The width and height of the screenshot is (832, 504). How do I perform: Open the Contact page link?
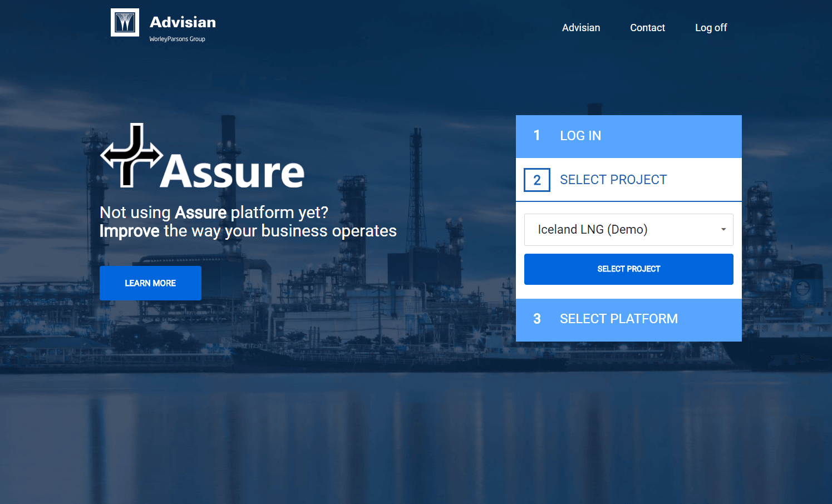pos(647,28)
